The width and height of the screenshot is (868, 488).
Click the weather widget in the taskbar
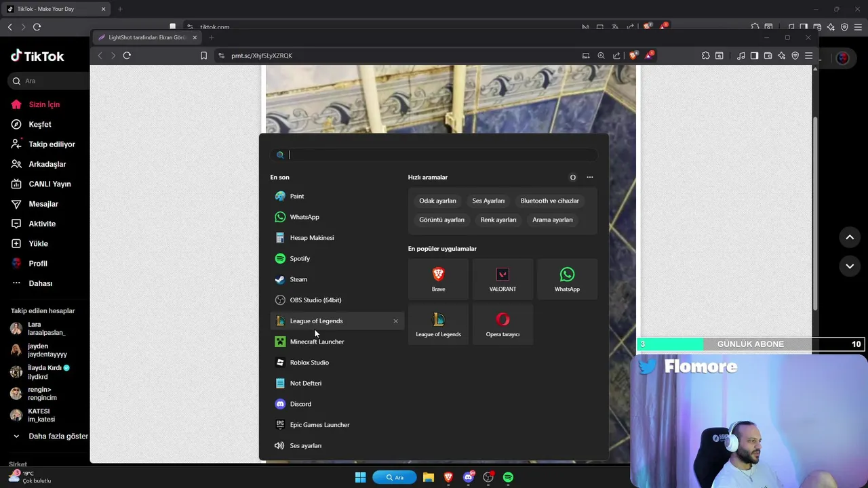tap(29, 477)
